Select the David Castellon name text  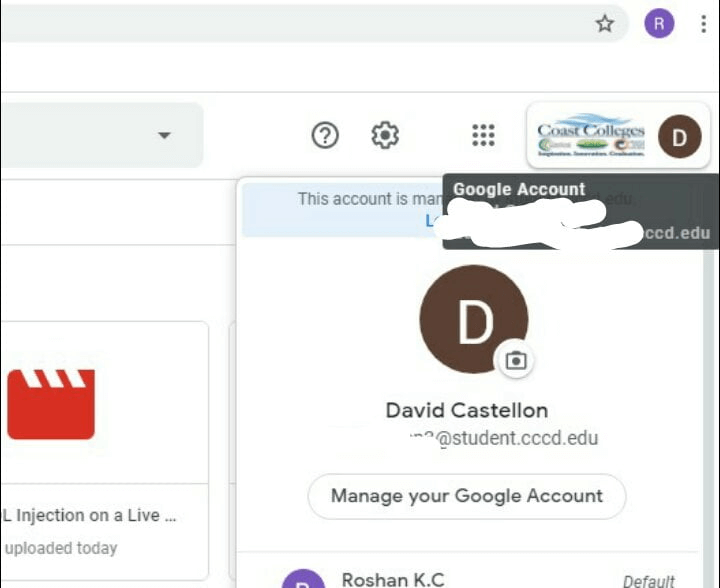click(x=467, y=410)
